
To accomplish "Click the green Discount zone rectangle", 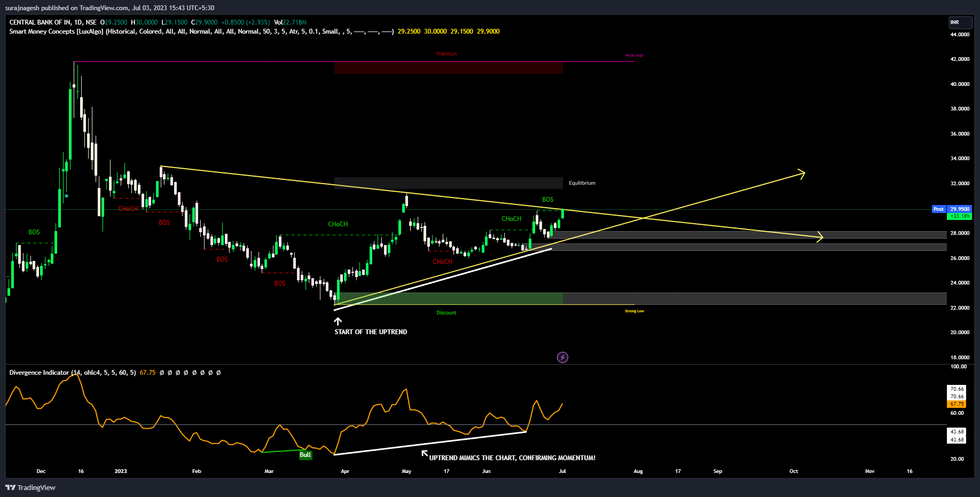I will pos(448,298).
